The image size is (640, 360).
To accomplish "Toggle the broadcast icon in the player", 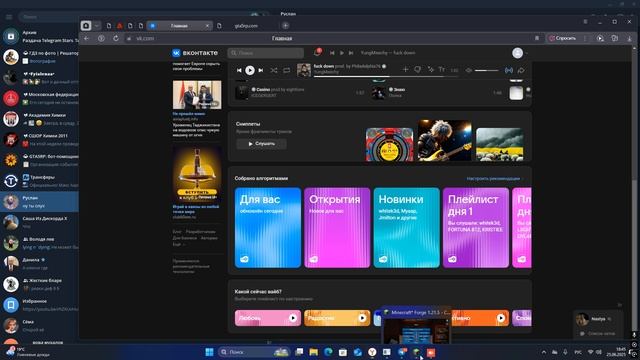I will pyautogui.click(x=509, y=70).
